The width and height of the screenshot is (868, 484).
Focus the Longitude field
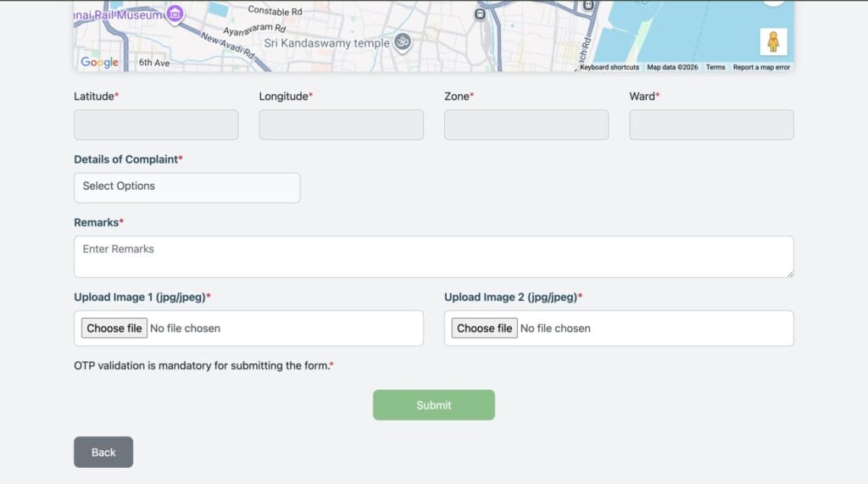341,125
